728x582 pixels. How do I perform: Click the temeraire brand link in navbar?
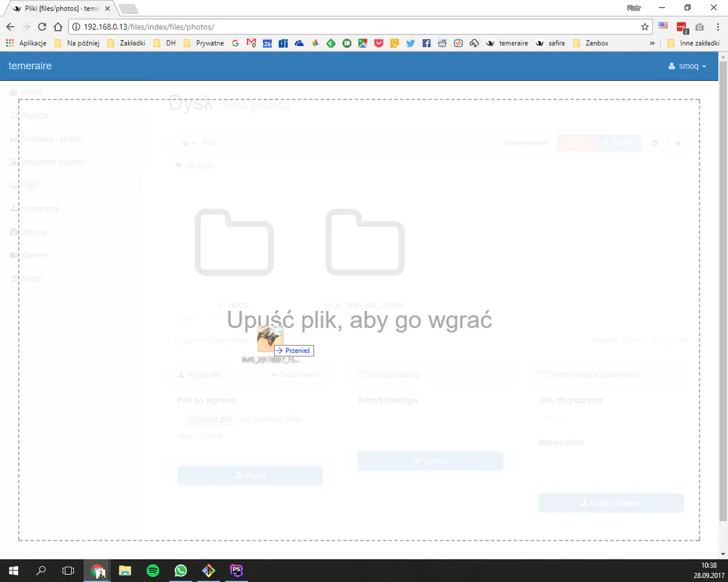pyautogui.click(x=30, y=66)
